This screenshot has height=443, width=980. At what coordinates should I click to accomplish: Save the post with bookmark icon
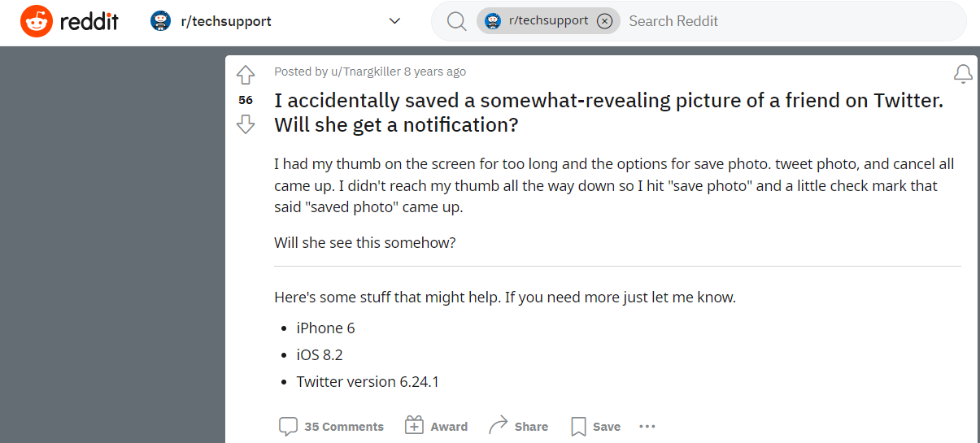tap(595, 426)
